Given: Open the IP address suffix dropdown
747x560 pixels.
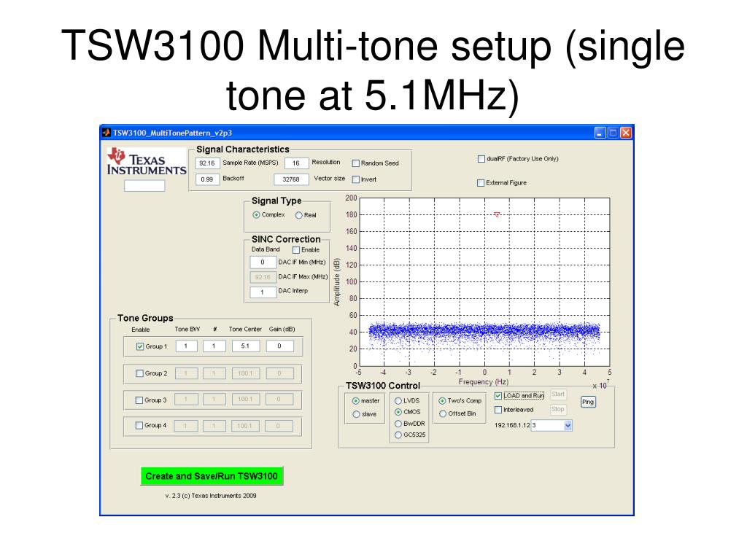Looking at the screenshot, I should pos(568,426).
